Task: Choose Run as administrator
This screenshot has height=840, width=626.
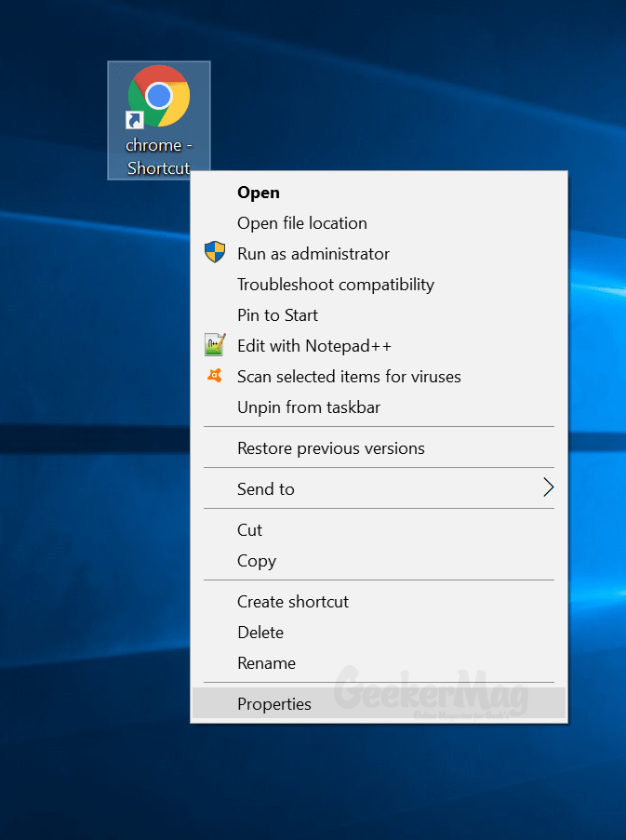Action: [x=380, y=254]
